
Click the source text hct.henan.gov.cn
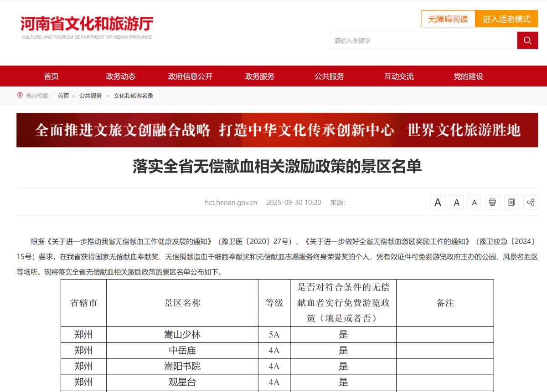pyautogui.click(x=231, y=203)
